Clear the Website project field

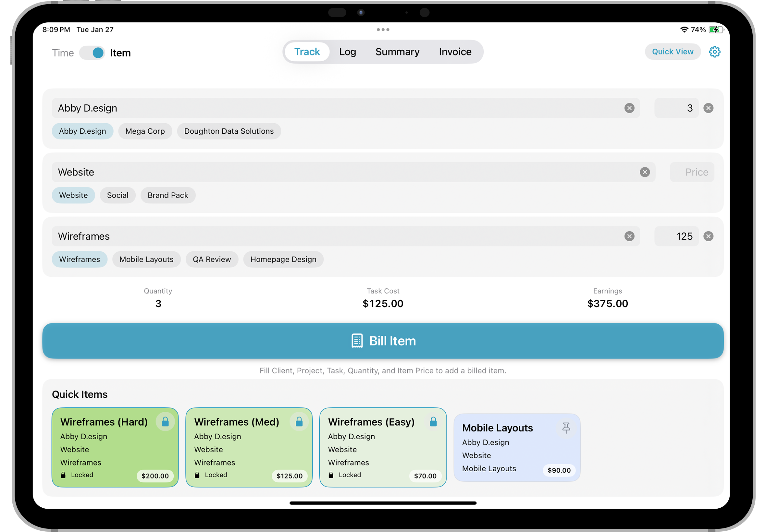644,172
